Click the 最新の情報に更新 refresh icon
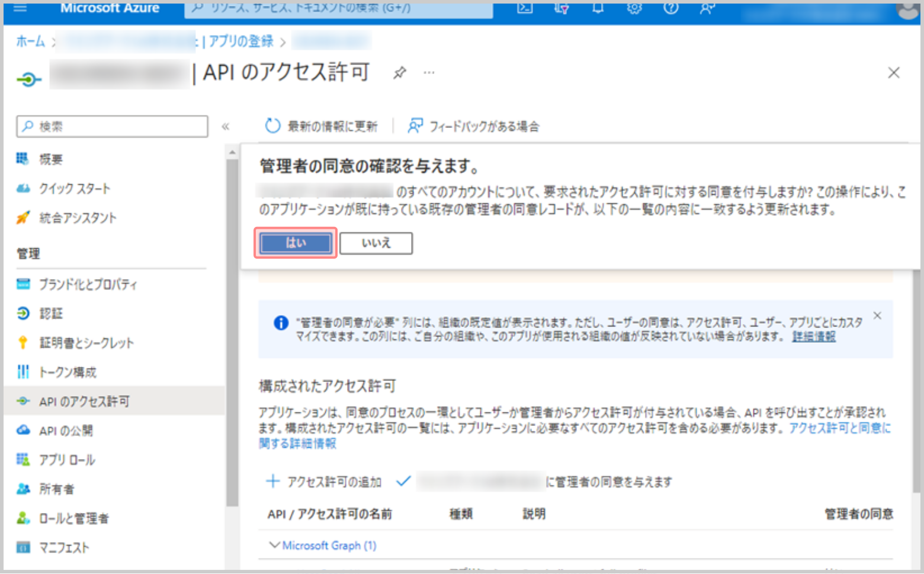Viewport: 924px width, 574px height. pos(272,126)
